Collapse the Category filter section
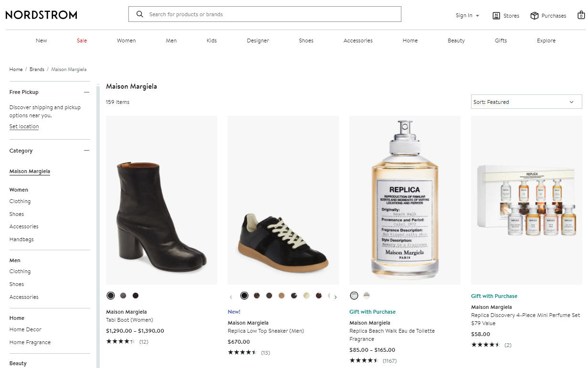The image size is (588, 368). (86, 151)
